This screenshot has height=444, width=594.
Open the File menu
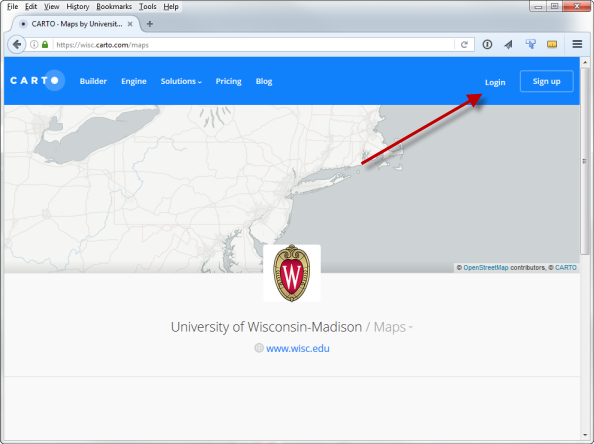[13, 6]
